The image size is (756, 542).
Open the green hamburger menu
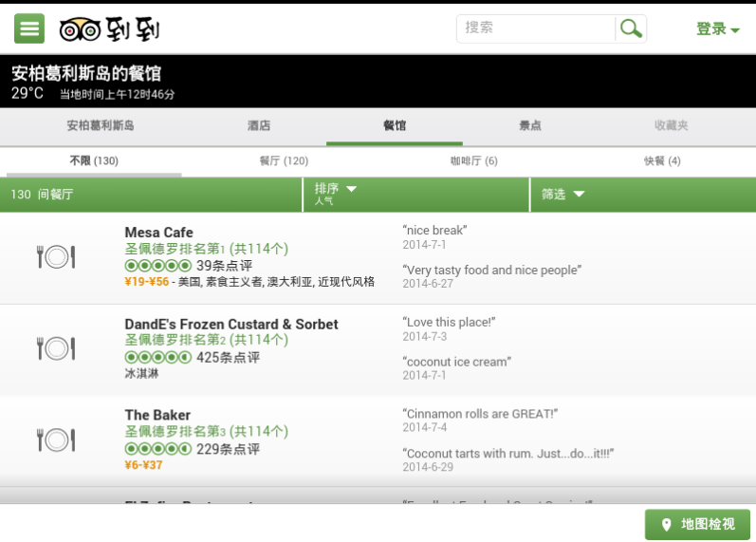(28, 28)
